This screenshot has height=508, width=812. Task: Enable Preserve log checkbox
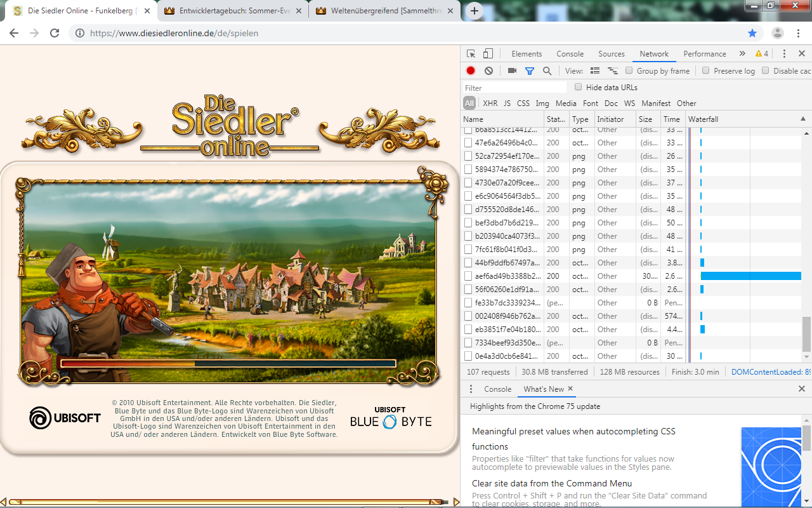(x=705, y=70)
